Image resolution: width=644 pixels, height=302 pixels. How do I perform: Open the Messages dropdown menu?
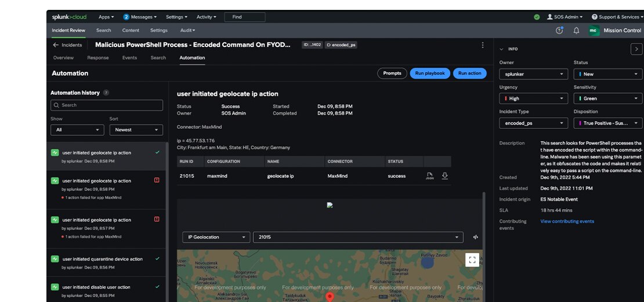pyautogui.click(x=143, y=17)
